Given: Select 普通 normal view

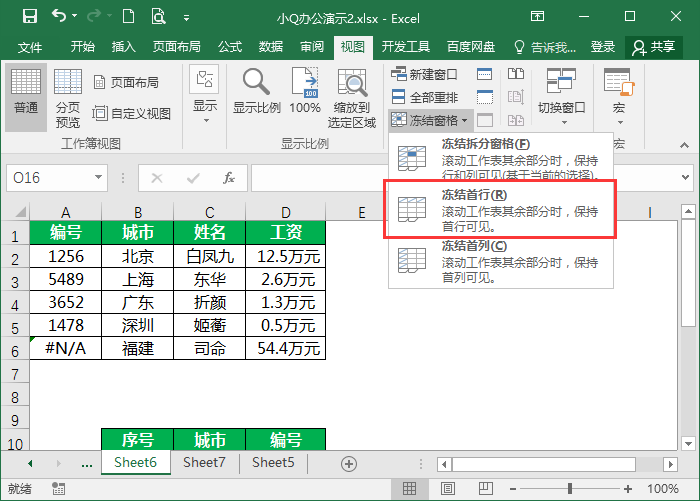Looking at the screenshot, I should pyautogui.click(x=26, y=97).
